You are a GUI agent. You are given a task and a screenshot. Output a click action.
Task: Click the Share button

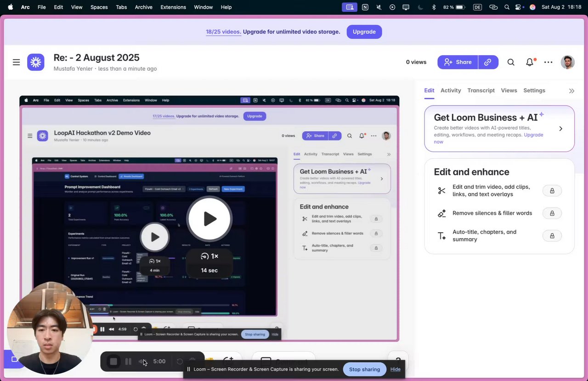tap(458, 62)
